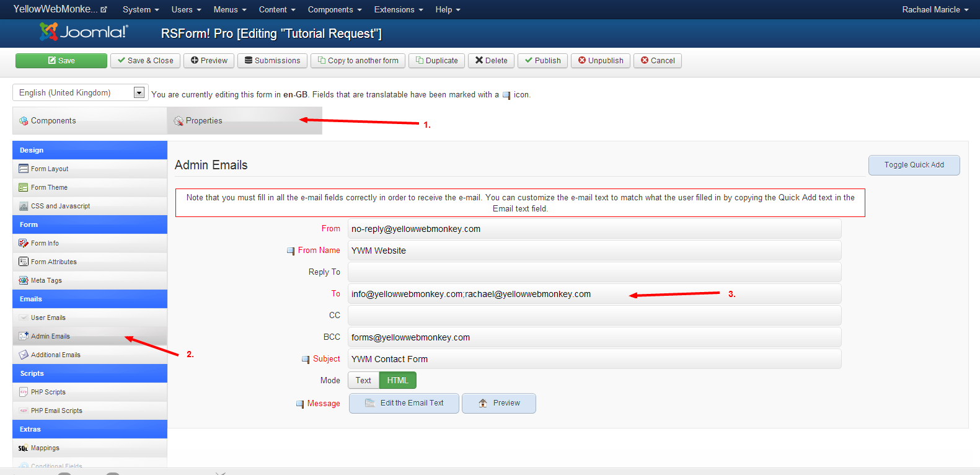This screenshot has width=980, height=475.
Task: Click the PHP Scripts icon
Action: pos(24,392)
